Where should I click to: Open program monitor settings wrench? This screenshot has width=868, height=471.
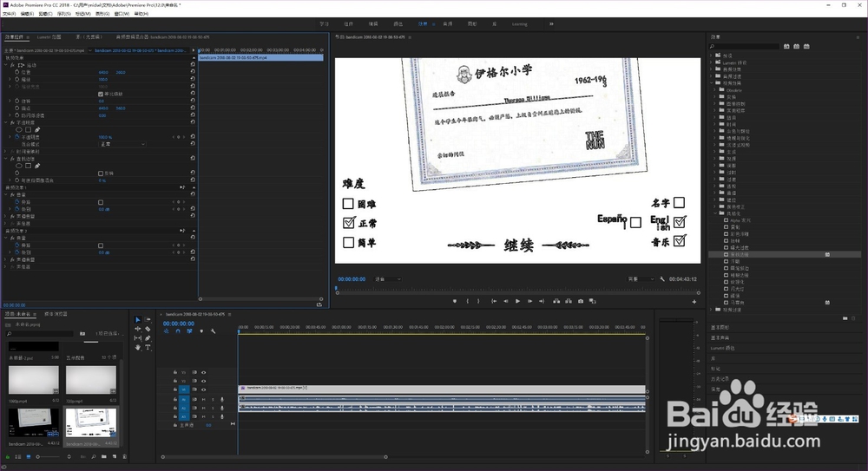click(x=662, y=279)
